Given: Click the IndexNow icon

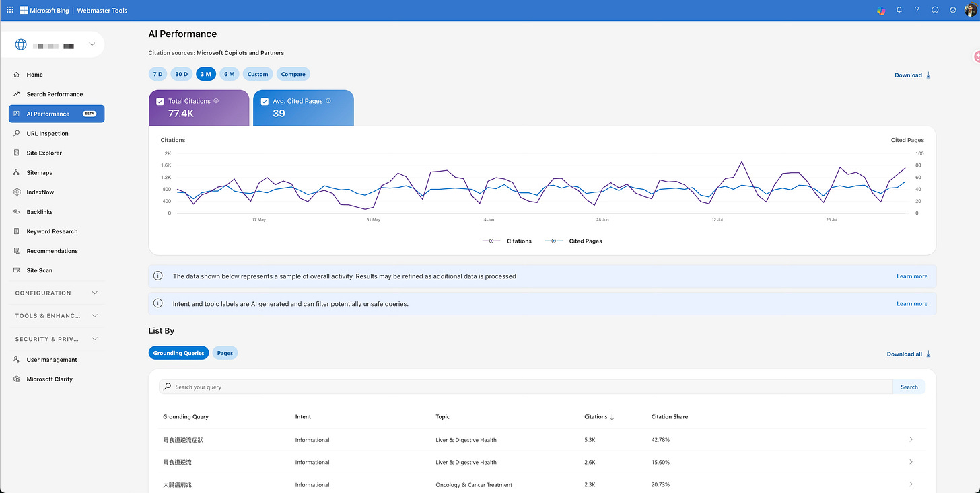Looking at the screenshot, I should pyautogui.click(x=17, y=192).
